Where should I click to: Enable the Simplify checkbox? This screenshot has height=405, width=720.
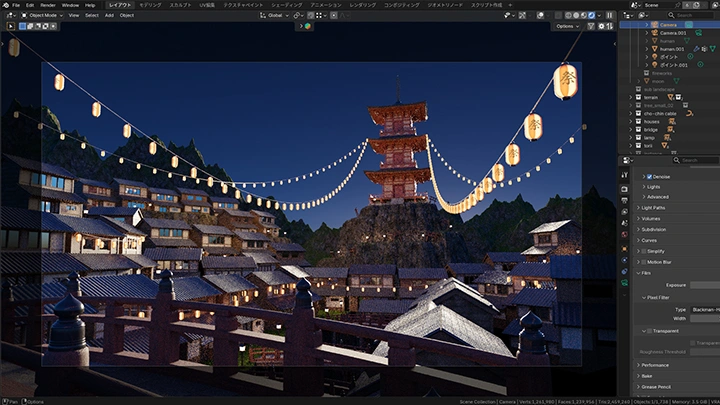pos(644,251)
